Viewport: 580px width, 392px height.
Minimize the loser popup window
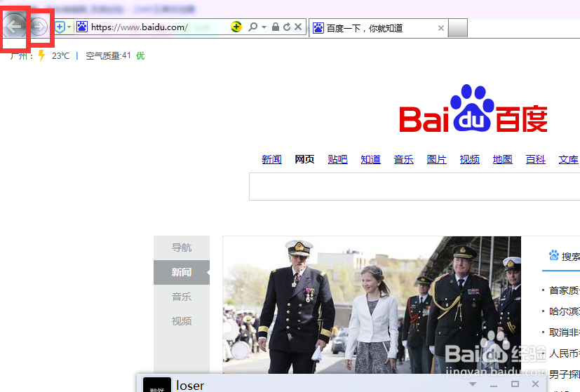coord(494,386)
